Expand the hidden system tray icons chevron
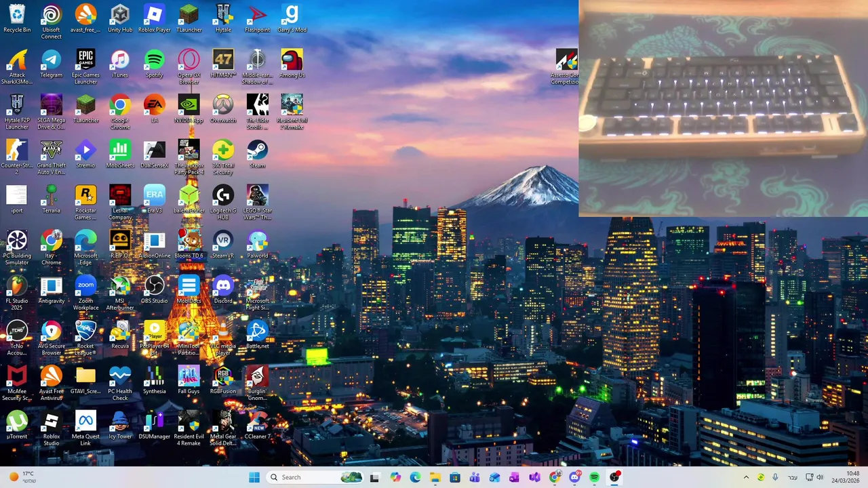868x488 pixels. click(x=746, y=477)
